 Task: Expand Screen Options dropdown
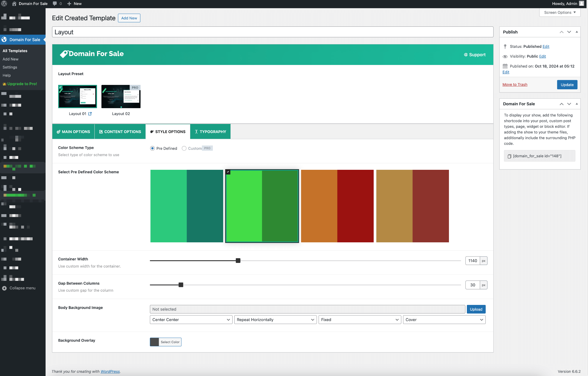click(x=560, y=12)
